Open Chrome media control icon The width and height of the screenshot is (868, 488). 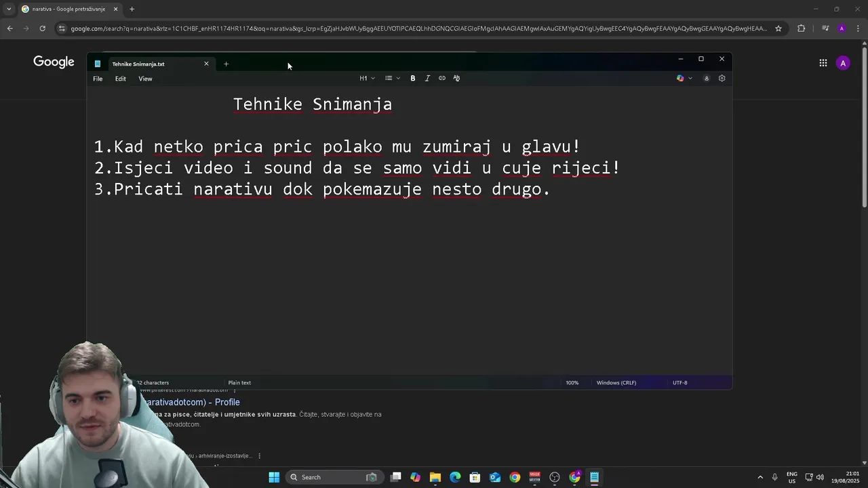[x=825, y=28]
